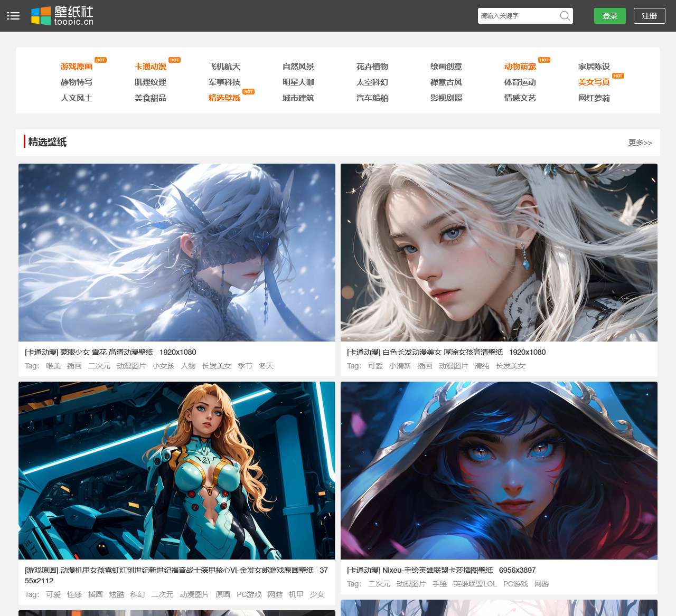
Task: Select the 军事科技 category
Action: pos(224,82)
